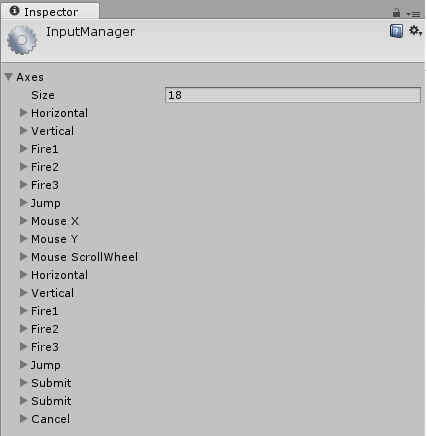Select the last Submit entry
This screenshot has width=427, height=436.
pos(51,401)
